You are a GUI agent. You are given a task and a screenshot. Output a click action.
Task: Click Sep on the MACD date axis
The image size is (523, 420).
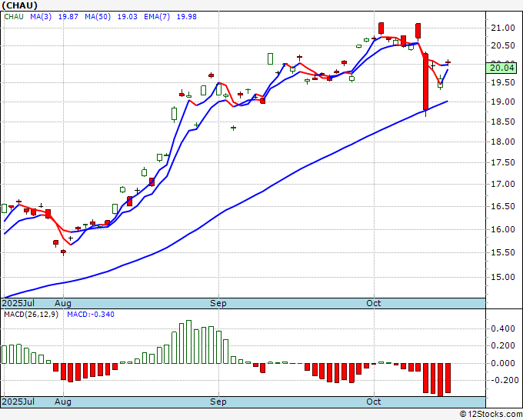pos(218,402)
